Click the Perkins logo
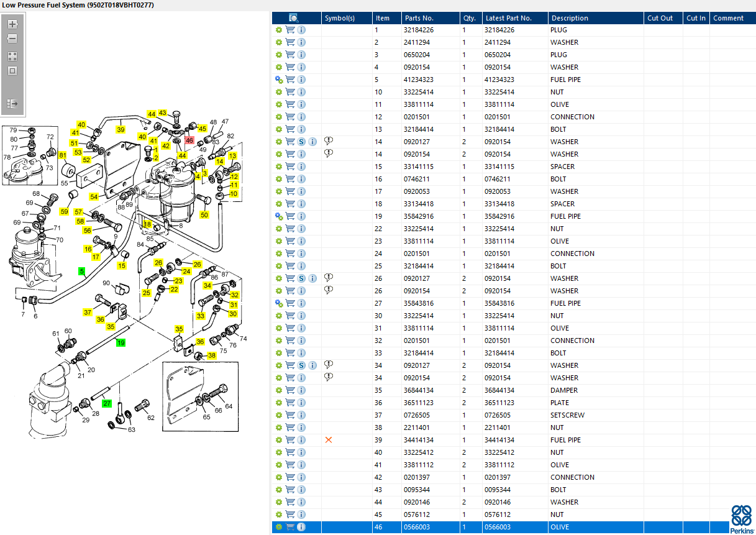 point(742,519)
